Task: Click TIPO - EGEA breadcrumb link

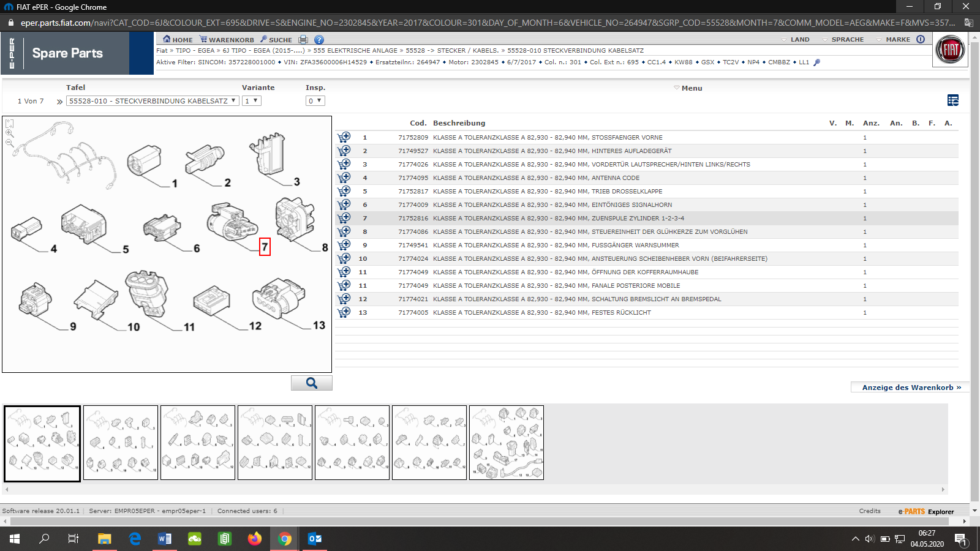Action: 195,51
